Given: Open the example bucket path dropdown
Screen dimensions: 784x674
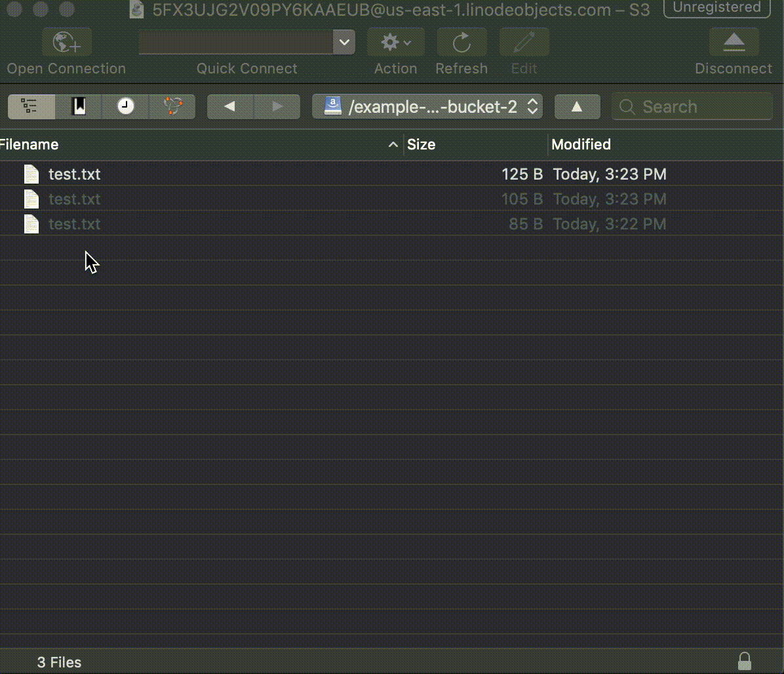Looking at the screenshot, I should coord(427,106).
